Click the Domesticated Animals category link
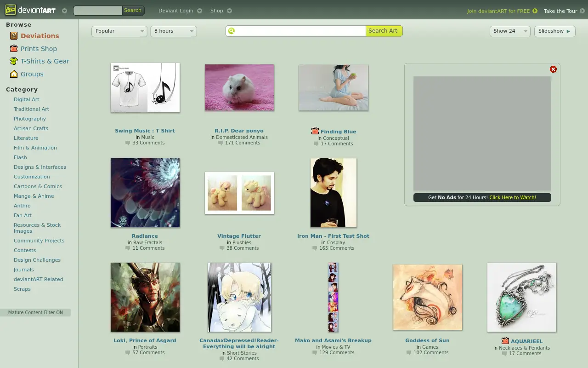 click(242, 137)
